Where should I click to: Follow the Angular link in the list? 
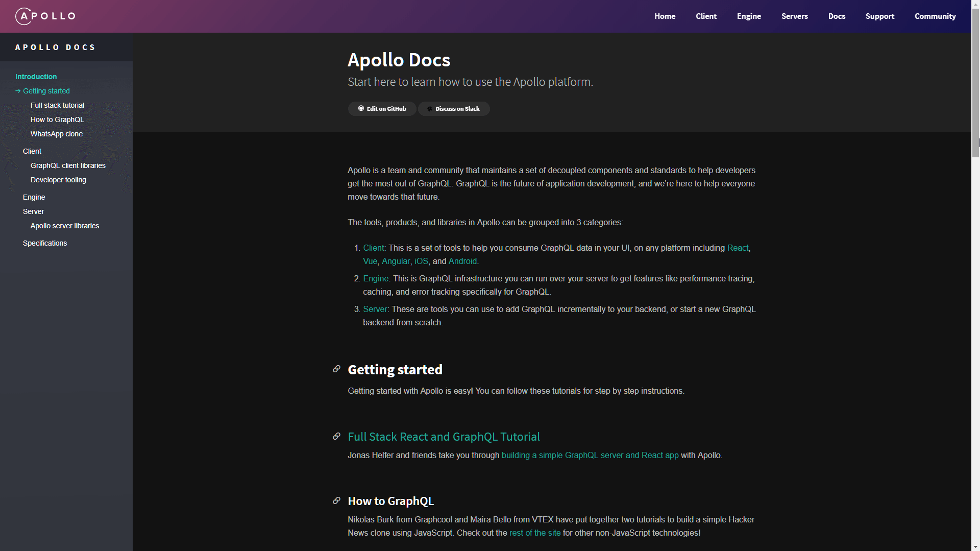(x=396, y=261)
